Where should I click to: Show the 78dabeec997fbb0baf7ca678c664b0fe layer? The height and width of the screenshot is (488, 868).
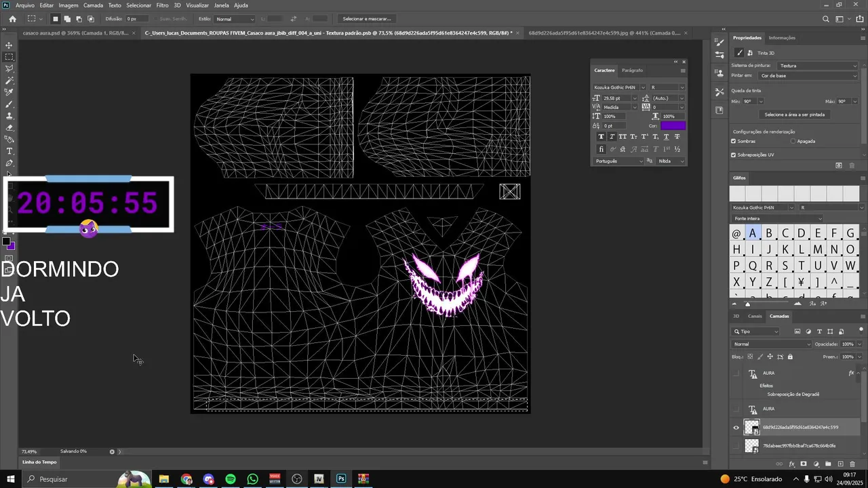(736, 445)
